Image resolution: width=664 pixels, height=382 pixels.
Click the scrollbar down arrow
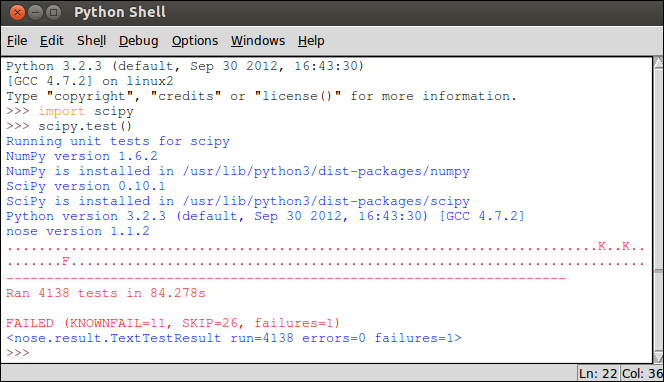coord(658,357)
